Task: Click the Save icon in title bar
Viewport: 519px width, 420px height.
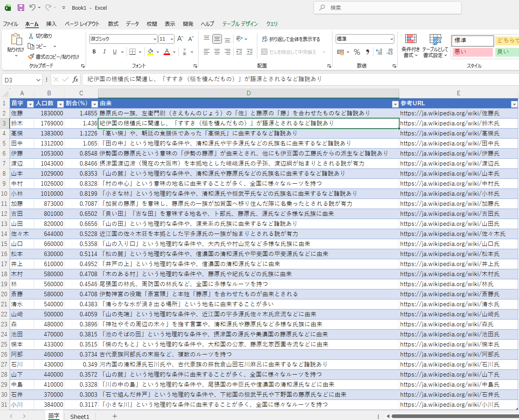Action: pyautogui.click(x=21, y=8)
